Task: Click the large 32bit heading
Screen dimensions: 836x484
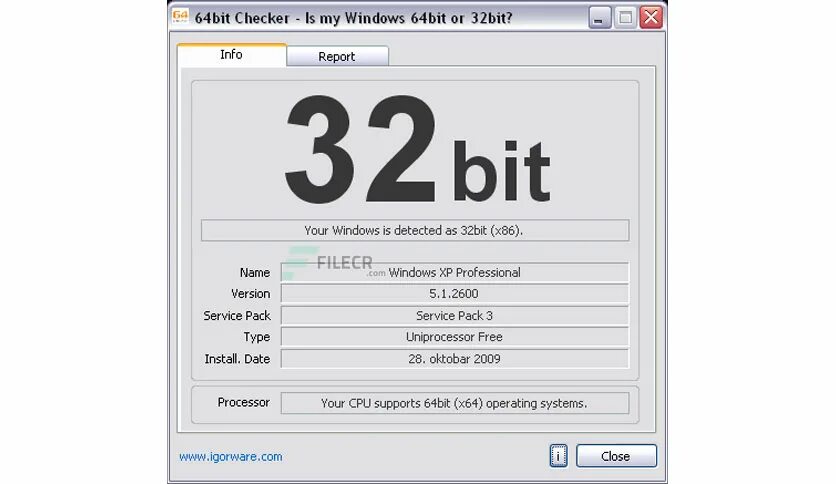Action: (417, 150)
